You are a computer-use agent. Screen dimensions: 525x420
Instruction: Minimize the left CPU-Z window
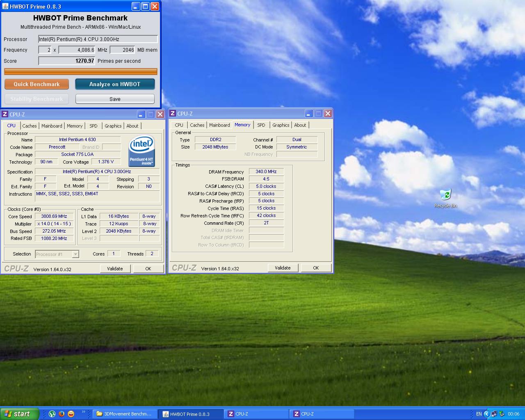pos(141,114)
